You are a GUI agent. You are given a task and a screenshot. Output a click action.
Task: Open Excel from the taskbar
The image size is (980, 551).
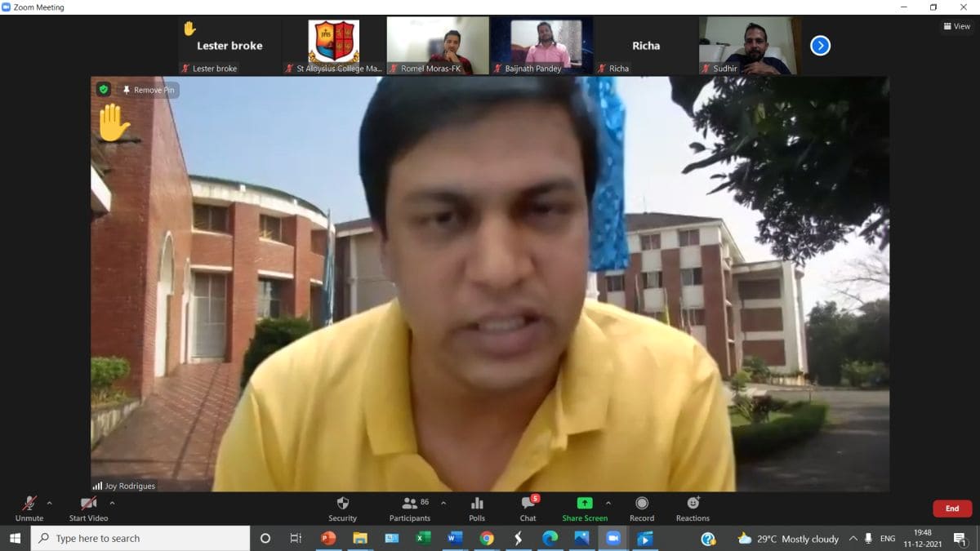423,538
